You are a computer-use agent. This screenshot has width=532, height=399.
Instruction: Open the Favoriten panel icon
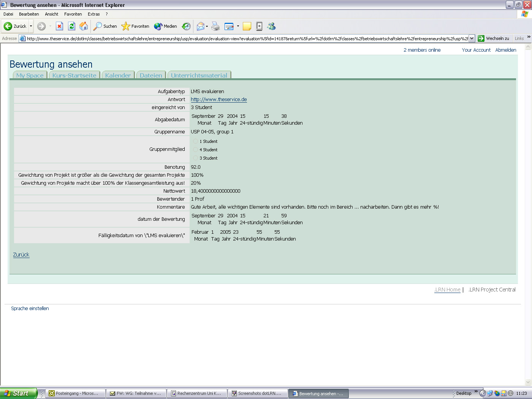click(x=135, y=26)
